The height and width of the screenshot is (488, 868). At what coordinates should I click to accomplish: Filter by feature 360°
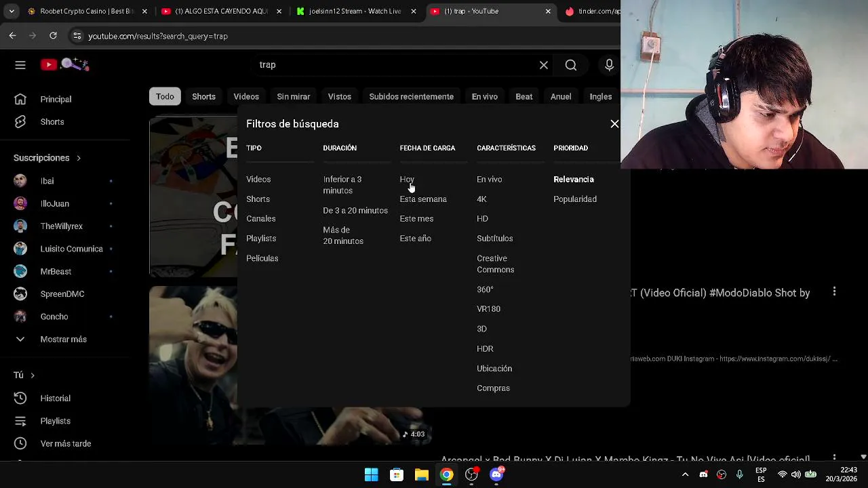tap(485, 289)
